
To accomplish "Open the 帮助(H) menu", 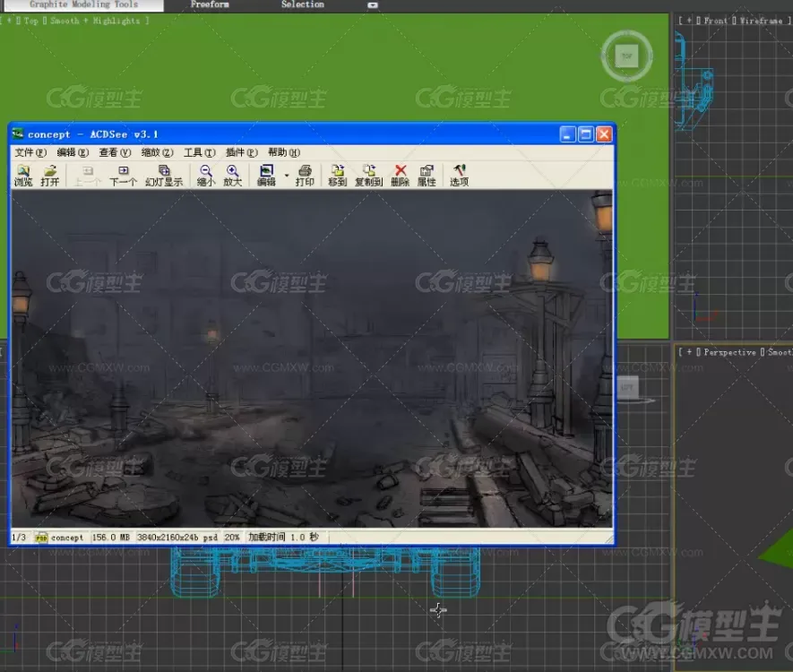I will 284,152.
